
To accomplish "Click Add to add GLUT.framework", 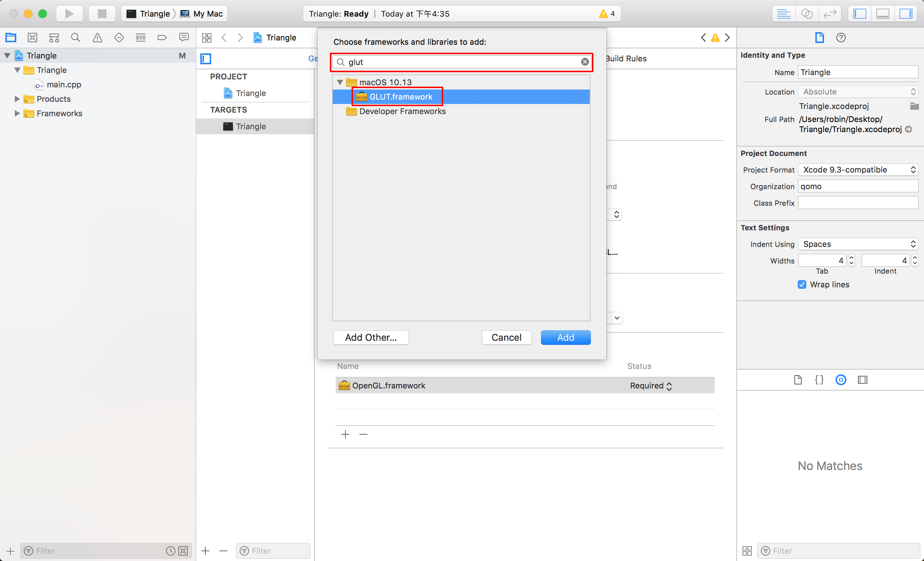I will [x=566, y=338].
